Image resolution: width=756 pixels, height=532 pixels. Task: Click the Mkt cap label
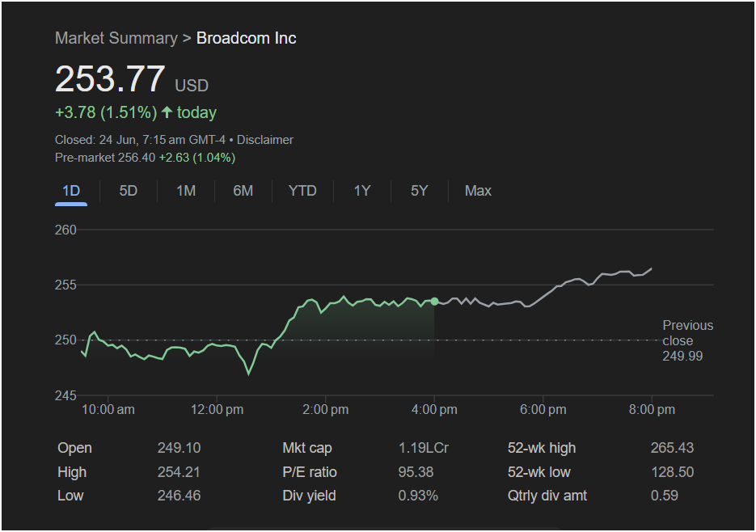(x=307, y=448)
